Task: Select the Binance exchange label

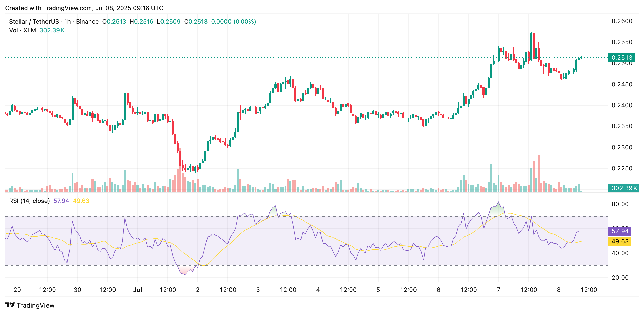Action: click(87, 22)
